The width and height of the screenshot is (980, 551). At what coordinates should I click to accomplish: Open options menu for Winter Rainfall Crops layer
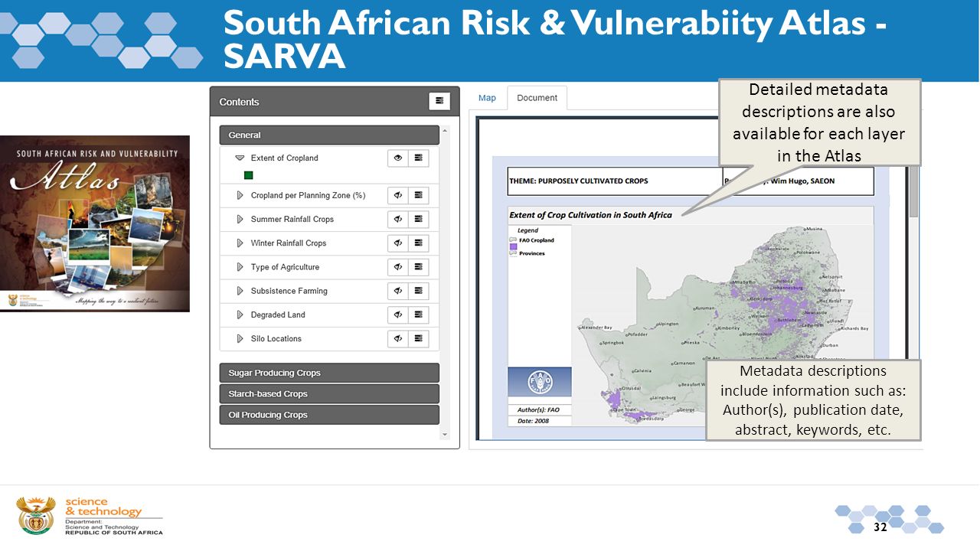[419, 243]
